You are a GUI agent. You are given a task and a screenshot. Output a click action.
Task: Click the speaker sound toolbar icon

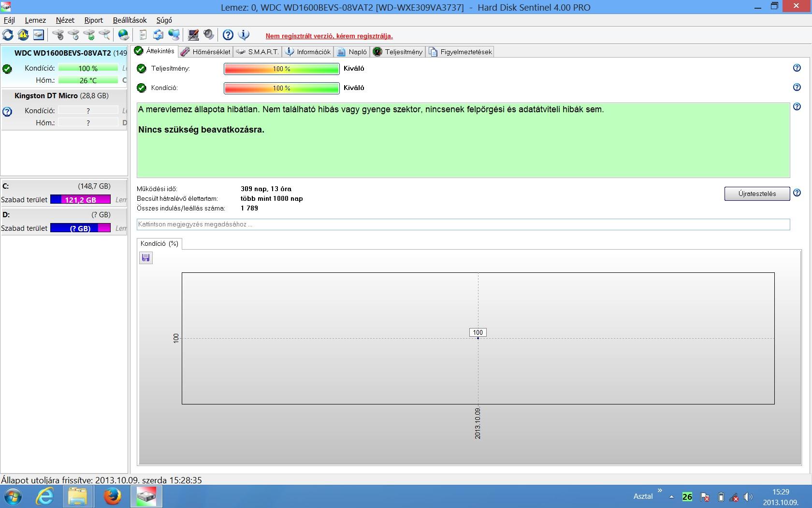[x=209, y=35]
